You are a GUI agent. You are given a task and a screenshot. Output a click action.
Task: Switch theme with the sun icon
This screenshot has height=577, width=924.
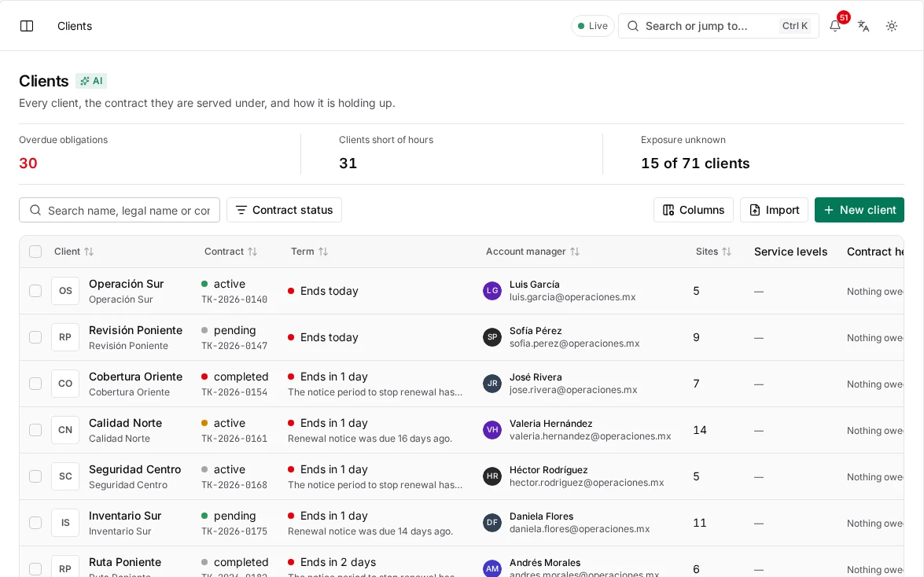tap(892, 26)
